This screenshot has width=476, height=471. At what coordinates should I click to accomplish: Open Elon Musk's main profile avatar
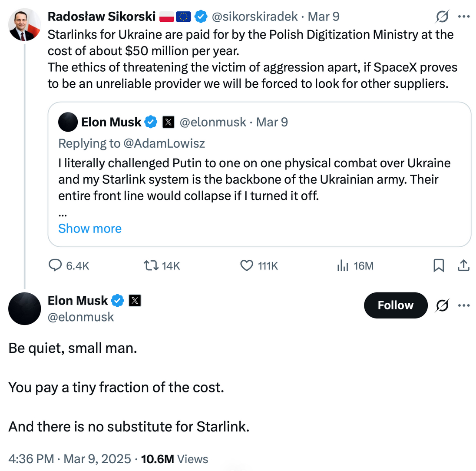pos(25,308)
